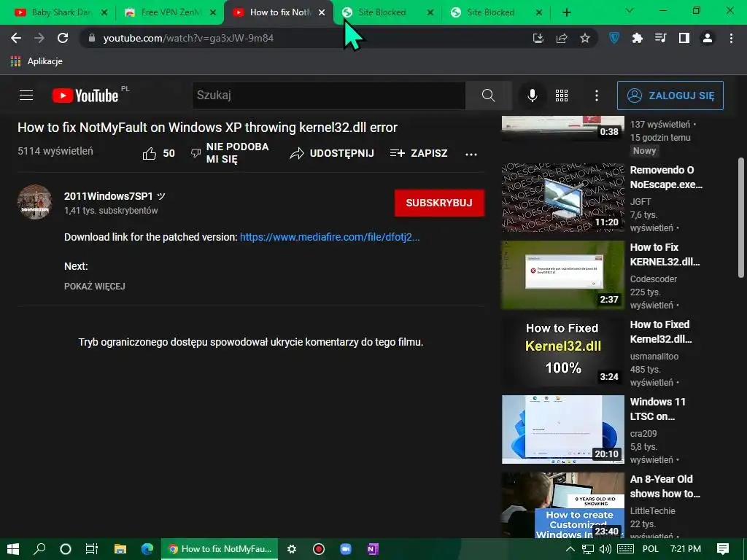Open the media control playlist icon

click(x=661, y=38)
